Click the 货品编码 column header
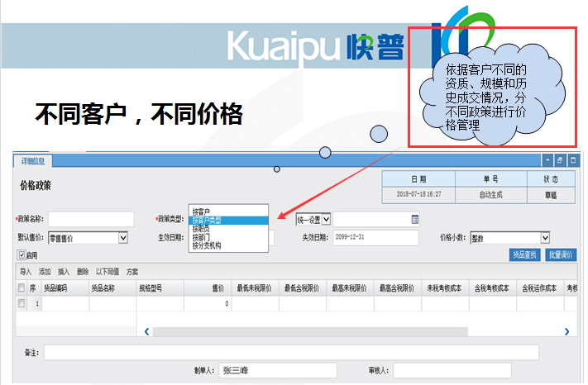This screenshot has width=588, height=385. (x=65, y=288)
